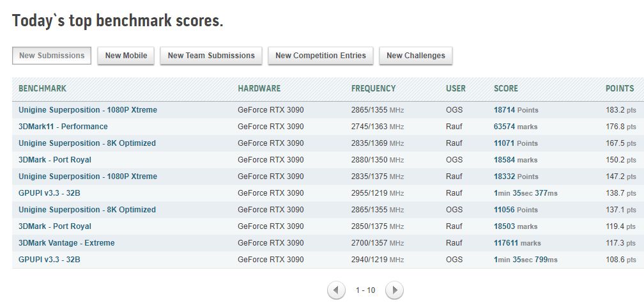This screenshot has width=644, height=307.
Task: Open Rauf's GPUPI v3.3 - 32B benchmark link
Action: [49, 193]
